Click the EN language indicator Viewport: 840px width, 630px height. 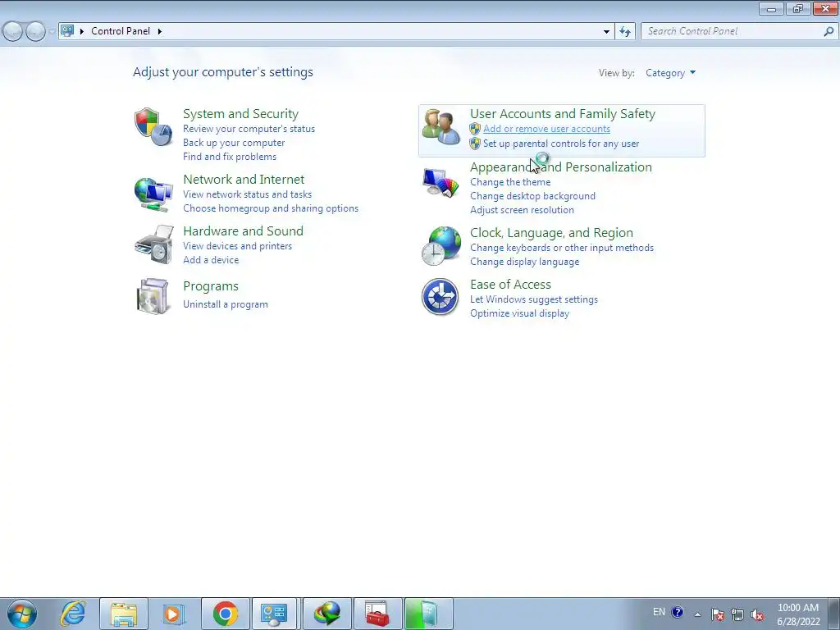click(659, 612)
